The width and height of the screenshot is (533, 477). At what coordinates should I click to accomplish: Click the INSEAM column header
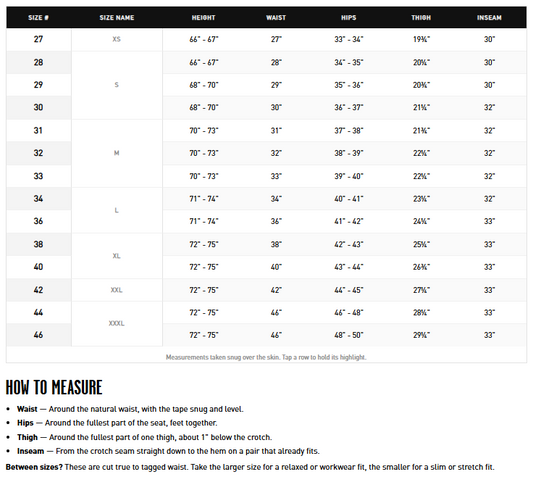[x=489, y=18]
